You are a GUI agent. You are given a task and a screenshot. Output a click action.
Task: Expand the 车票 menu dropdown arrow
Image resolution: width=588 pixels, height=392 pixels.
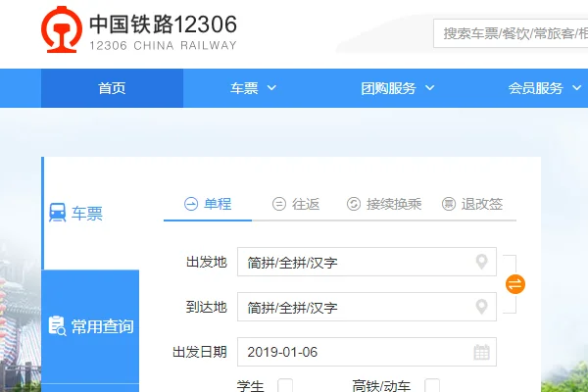271,88
